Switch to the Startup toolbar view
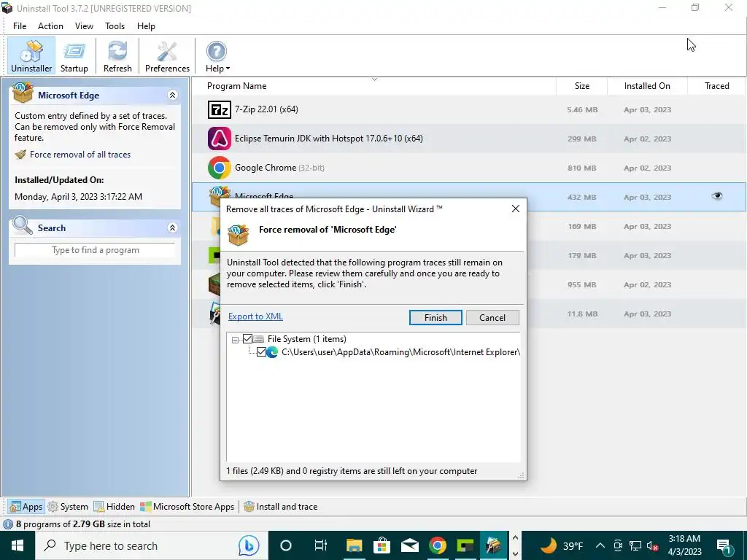Image resolution: width=747 pixels, height=560 pixels. pos(74,56)
